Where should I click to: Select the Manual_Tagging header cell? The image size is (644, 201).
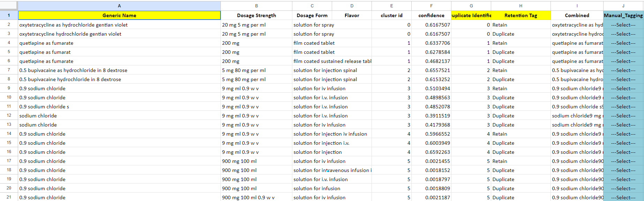(623, 15)
